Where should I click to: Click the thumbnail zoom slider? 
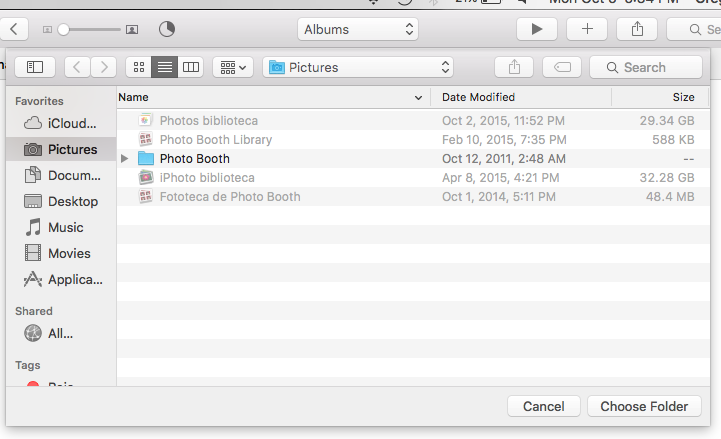click(x=89, y=29)
